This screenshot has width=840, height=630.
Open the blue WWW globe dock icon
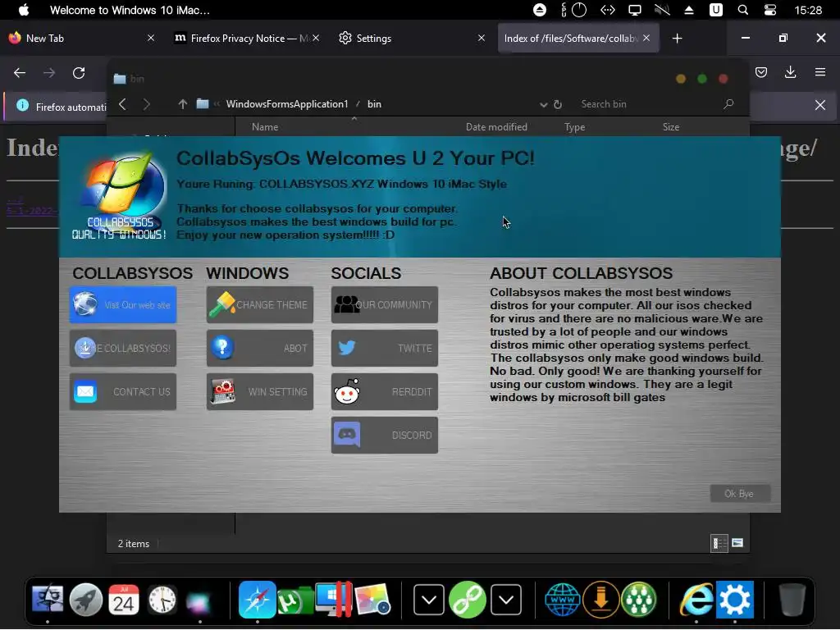point(563,600)
